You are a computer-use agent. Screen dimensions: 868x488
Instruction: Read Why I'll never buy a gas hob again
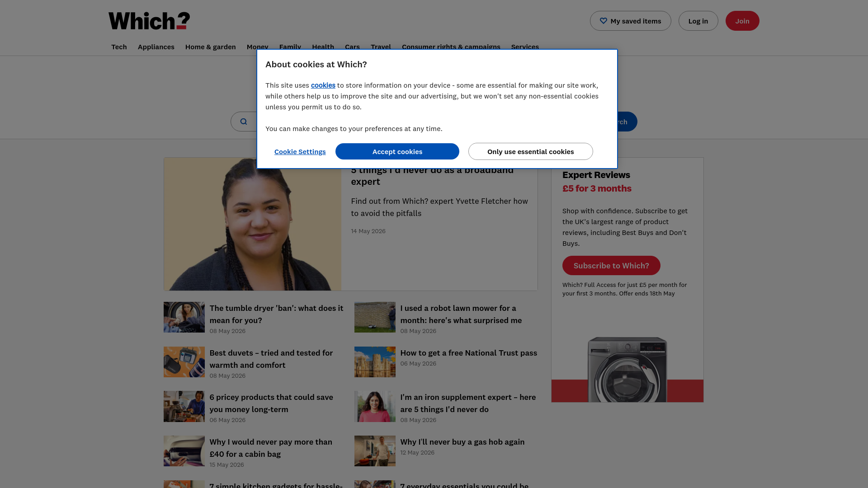462,441
